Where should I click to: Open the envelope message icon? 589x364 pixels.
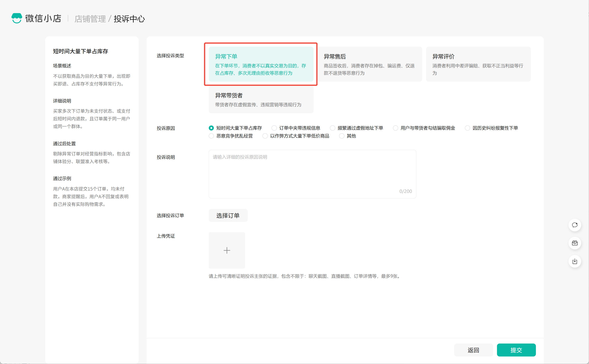575,243
